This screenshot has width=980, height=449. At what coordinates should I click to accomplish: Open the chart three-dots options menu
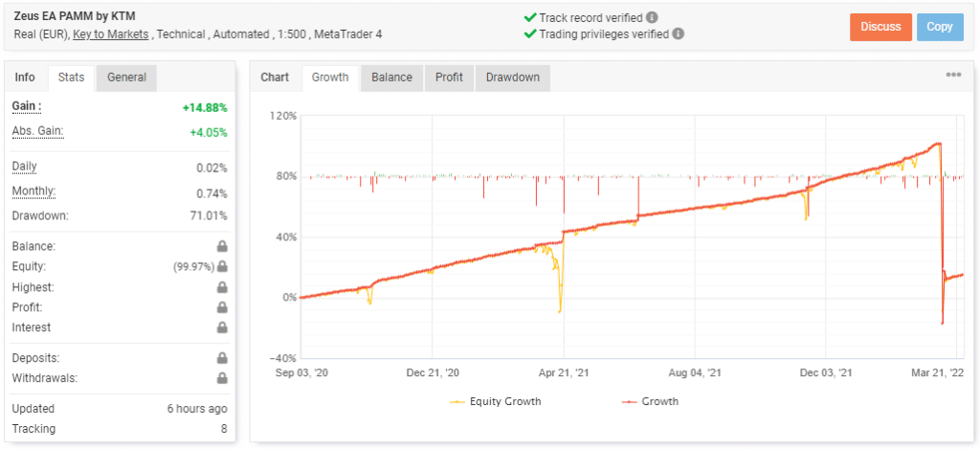point(953,75)
